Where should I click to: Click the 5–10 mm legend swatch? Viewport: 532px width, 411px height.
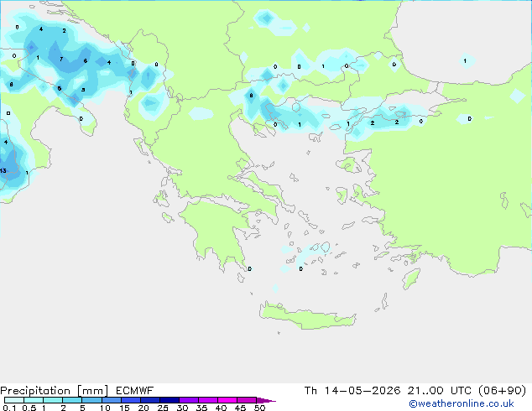pos(91,400)
